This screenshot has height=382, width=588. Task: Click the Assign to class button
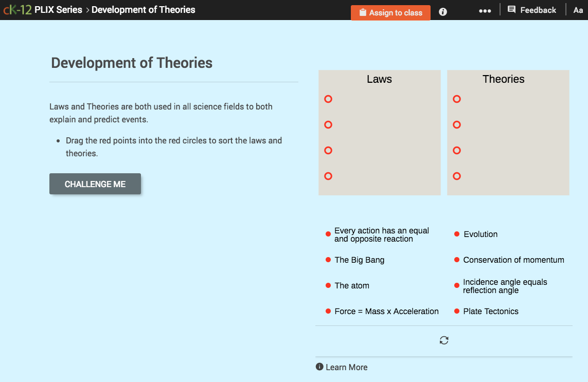pos(390,12)
